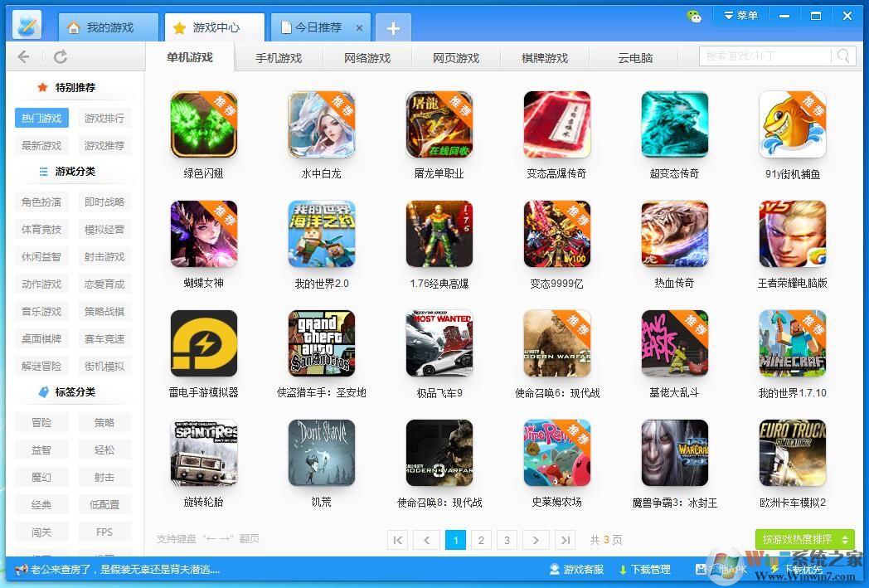Select the 游戏推荐 filter

104,145
